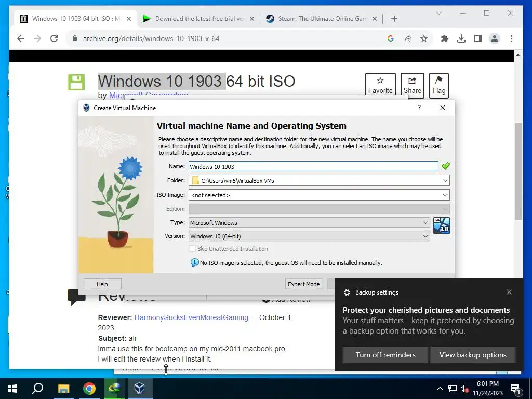Image resolution: width=532 pixels, height=399 pixels.
Task: Toggle Skip Unattended Installation checkbox
Action: coord(192,249)
